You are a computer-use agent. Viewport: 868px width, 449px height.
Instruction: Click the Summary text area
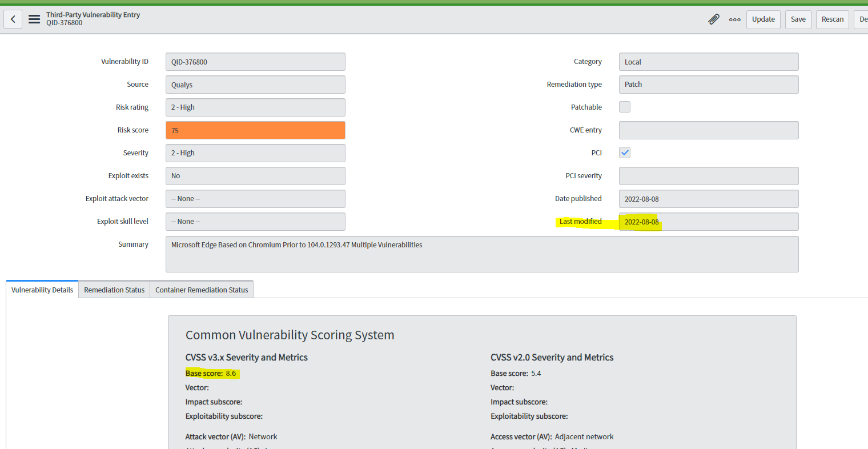click(482, 254)
